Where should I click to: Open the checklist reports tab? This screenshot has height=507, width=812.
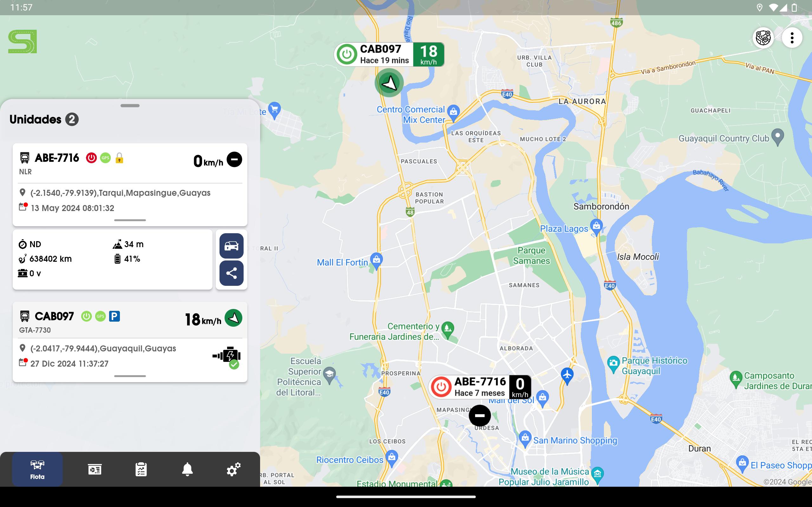click(141, 469)
